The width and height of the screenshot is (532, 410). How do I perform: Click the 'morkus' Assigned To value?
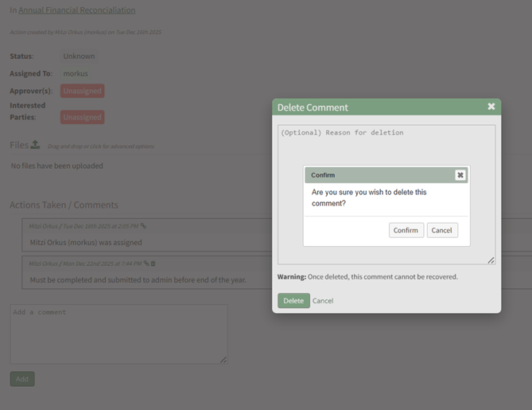point(76,73)
